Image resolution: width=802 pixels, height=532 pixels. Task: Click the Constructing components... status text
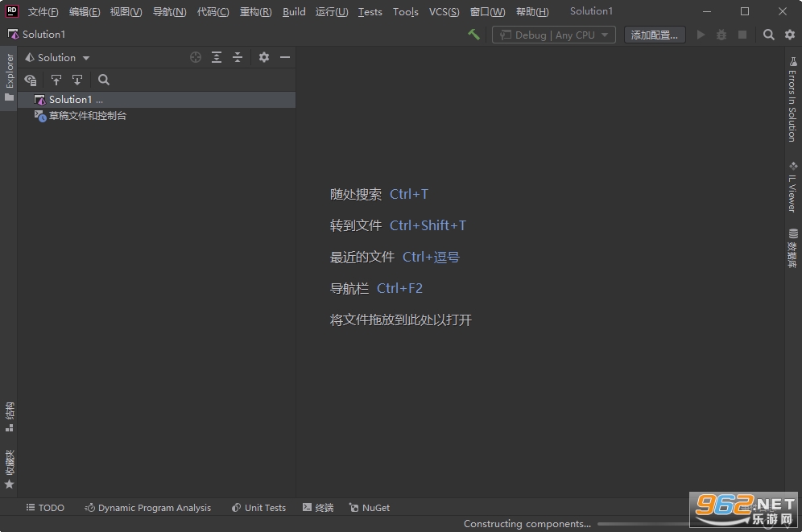coord(527,524)
